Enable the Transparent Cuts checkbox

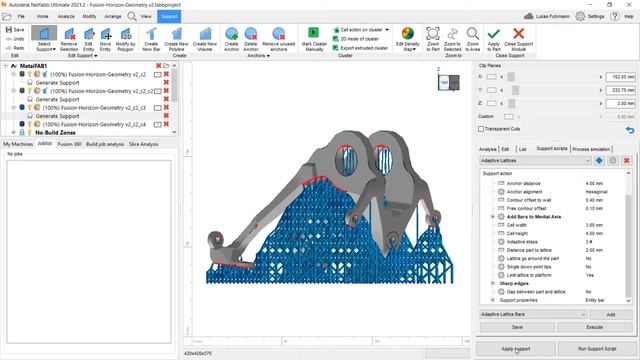[481, 129]
